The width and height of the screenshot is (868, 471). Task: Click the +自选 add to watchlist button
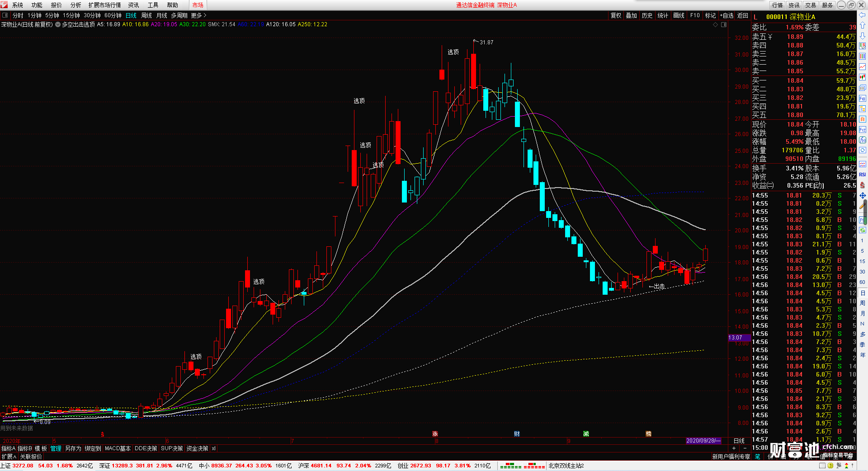coord(727,15)
